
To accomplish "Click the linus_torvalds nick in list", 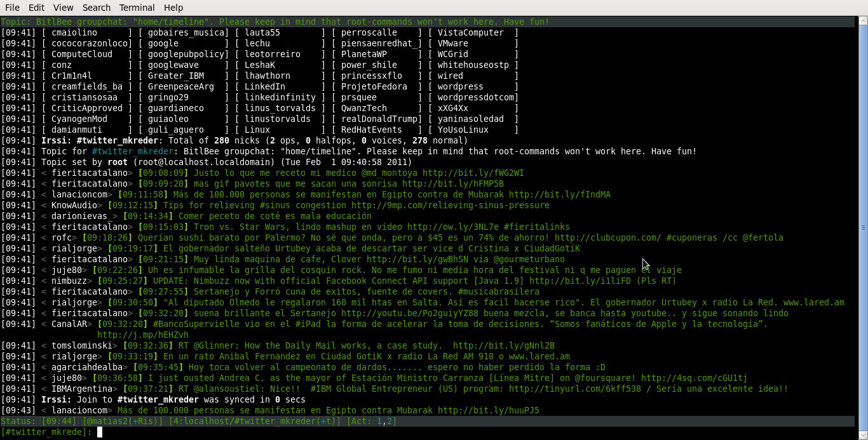I will point(280,108).
